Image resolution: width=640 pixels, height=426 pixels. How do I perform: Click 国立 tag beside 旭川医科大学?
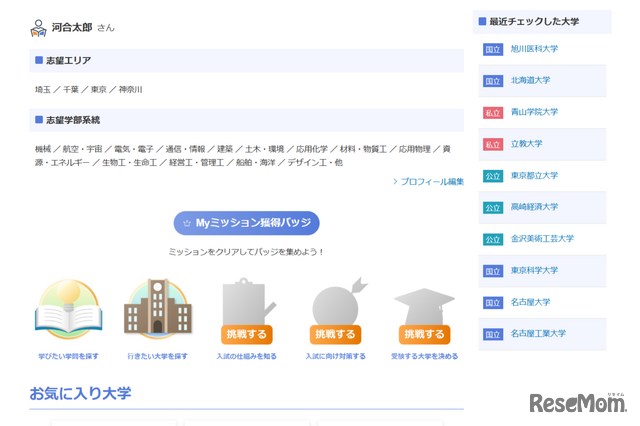tap(493, 49)
